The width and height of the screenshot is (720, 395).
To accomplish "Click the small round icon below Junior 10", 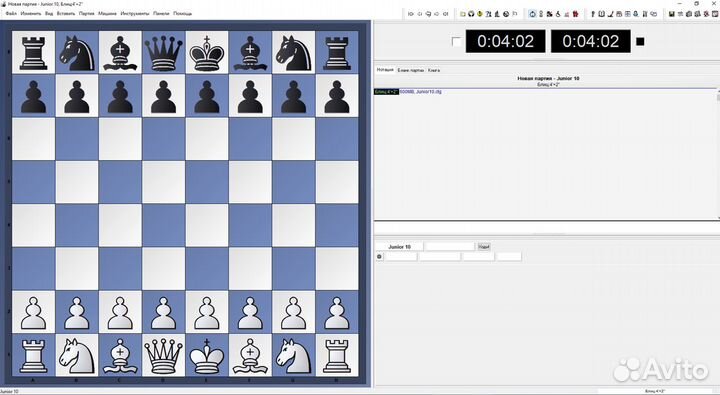I will (379, 256).
